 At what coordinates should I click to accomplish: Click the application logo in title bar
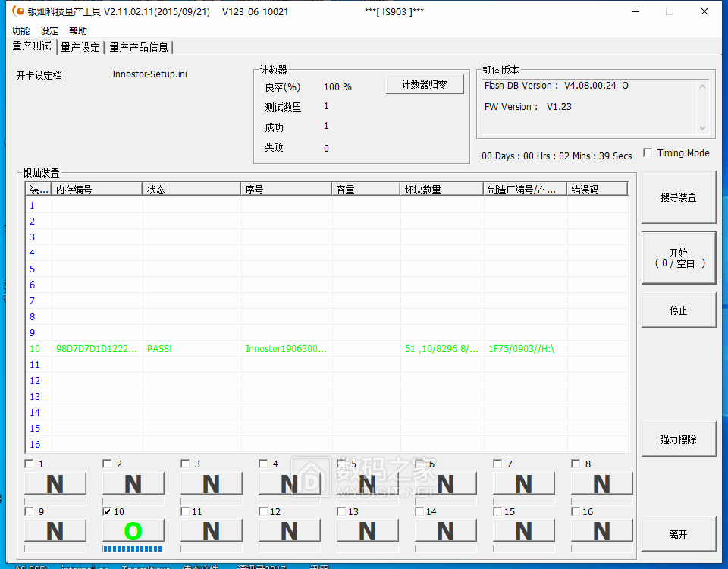[17, 11]
